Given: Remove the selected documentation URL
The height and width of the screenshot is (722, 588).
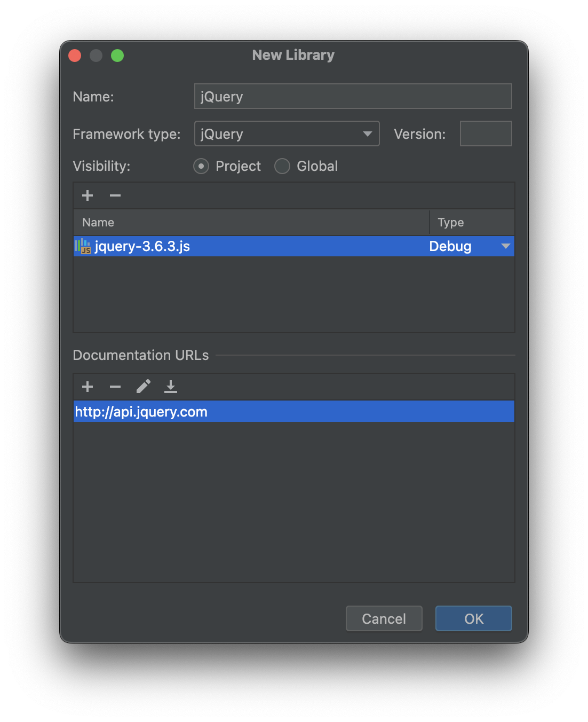Looking at the screenshot, I should click(x=115, y=386).
